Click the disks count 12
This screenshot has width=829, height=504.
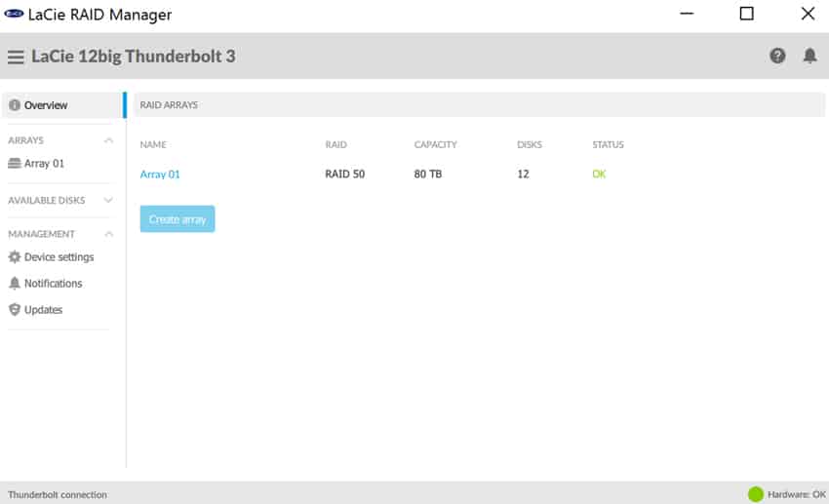(x=523, y=174)
